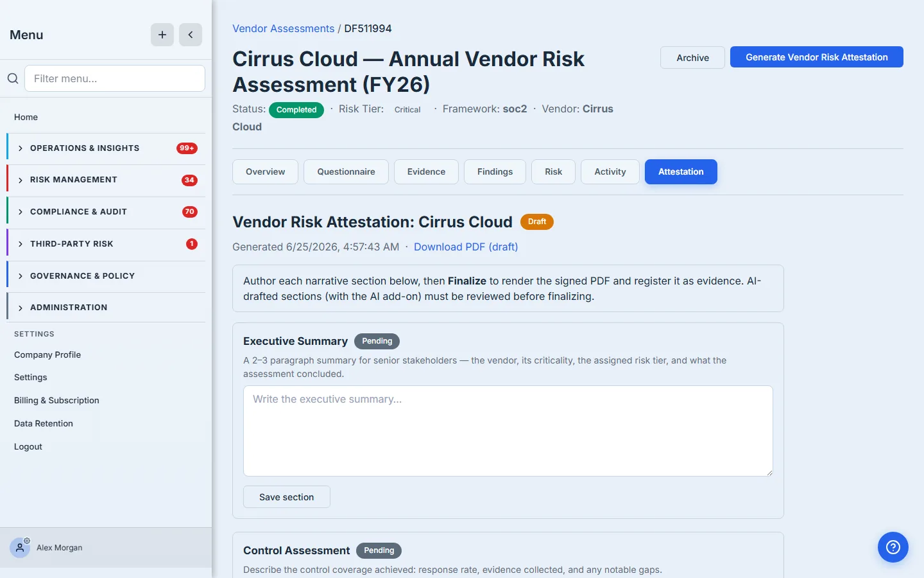Image resolution: width=924 pixels, height=578 pixels.
Task: Open Company Profile settings
Action: 47,355
